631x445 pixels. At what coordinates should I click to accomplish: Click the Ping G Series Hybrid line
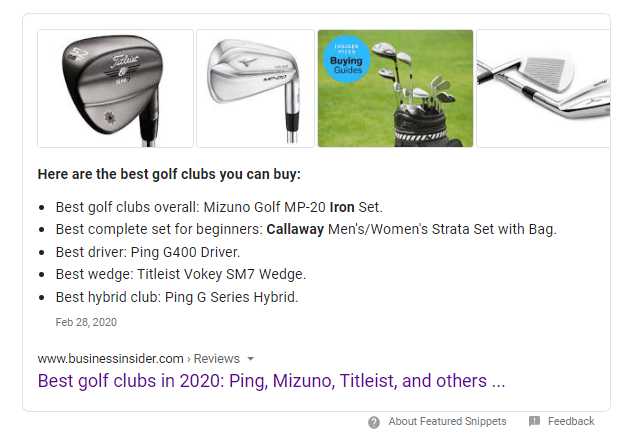177,297
